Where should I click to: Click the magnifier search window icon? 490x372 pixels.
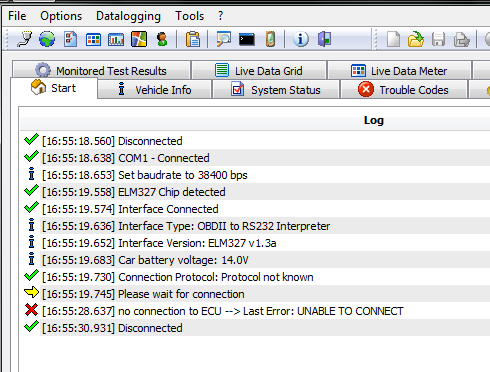[223, 39]
